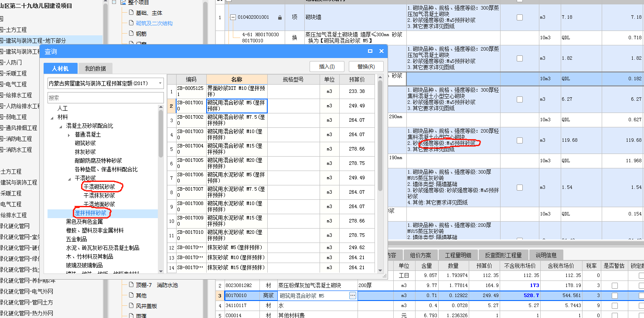Collapse the 干混砂浆 node
The image size is (644, 318).
(x=69, y=178)
